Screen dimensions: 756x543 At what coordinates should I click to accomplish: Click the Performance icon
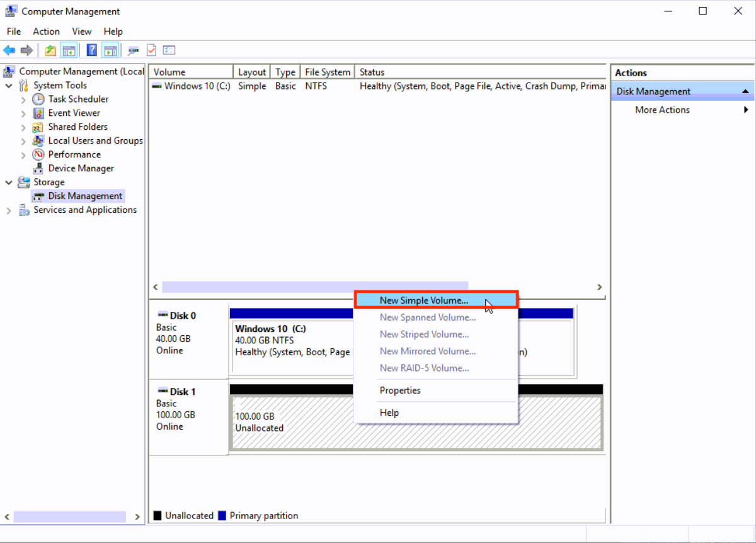click(38, 154)
